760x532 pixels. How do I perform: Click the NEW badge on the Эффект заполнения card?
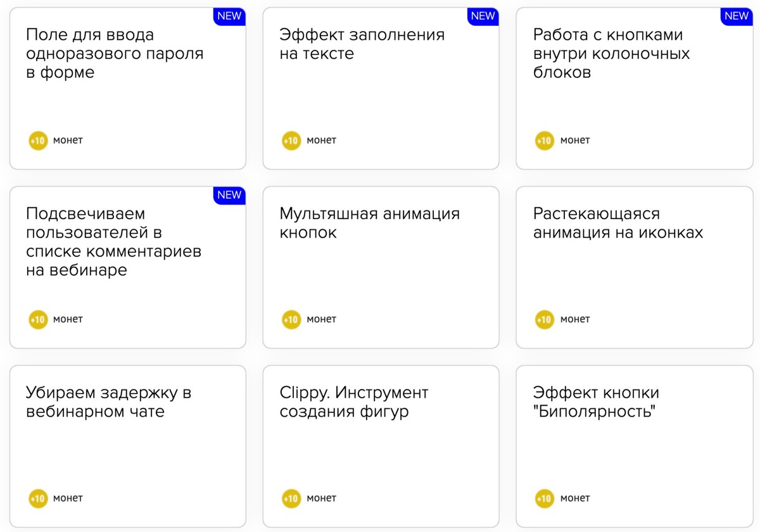click(483, 16)
